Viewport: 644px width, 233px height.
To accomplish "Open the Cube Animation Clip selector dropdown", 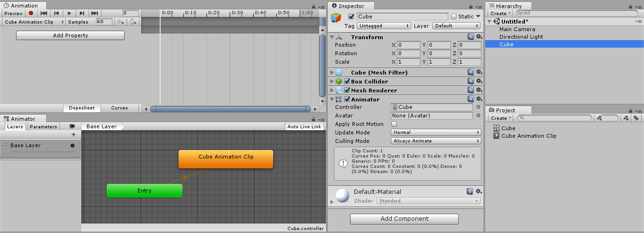I will coord(34,22).
